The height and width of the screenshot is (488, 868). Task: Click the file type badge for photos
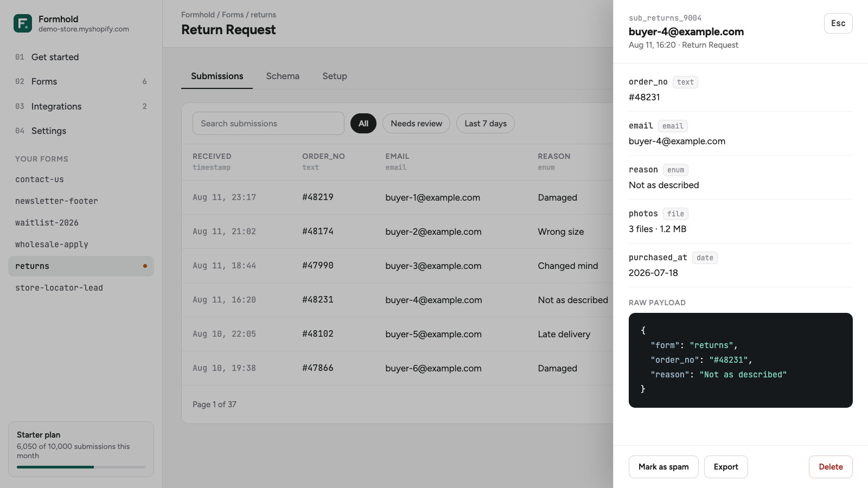675,214
